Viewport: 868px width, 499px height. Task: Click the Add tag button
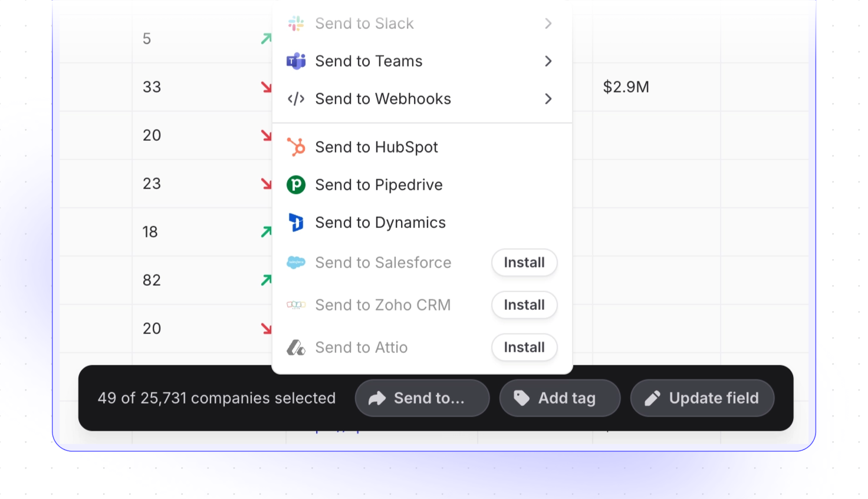point(560,398)
